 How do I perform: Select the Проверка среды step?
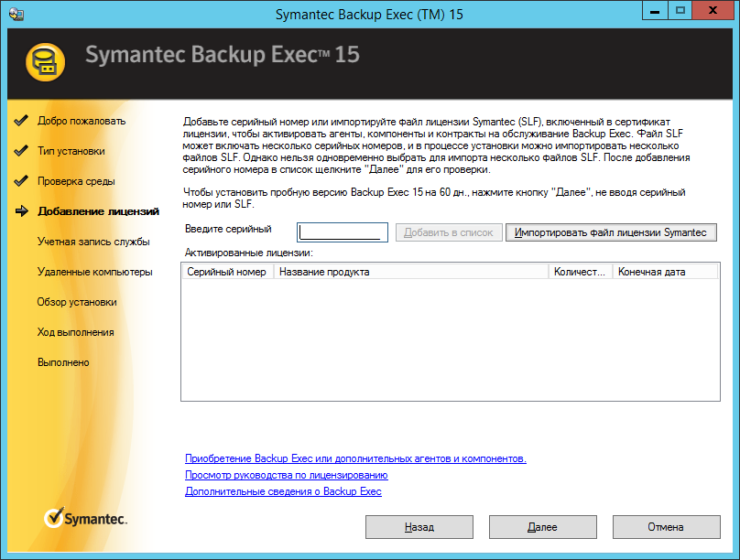pos(76,181)
